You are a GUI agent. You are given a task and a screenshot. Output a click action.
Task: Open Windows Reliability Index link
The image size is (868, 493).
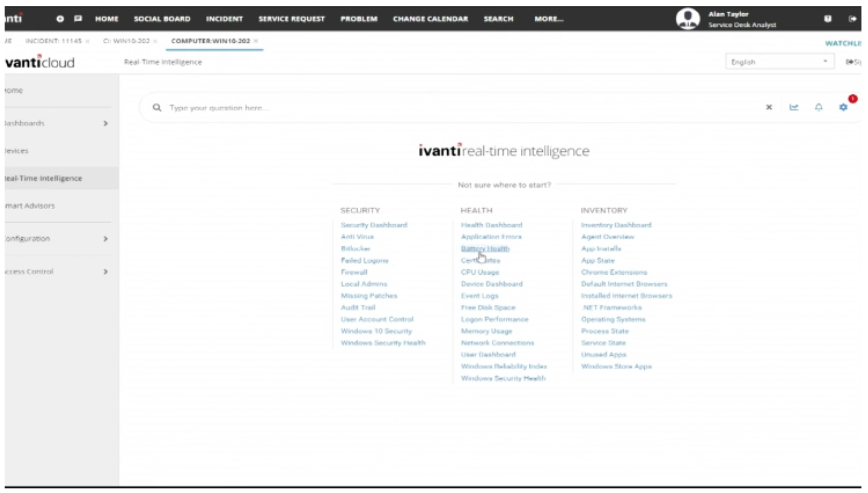pos(504,366)
